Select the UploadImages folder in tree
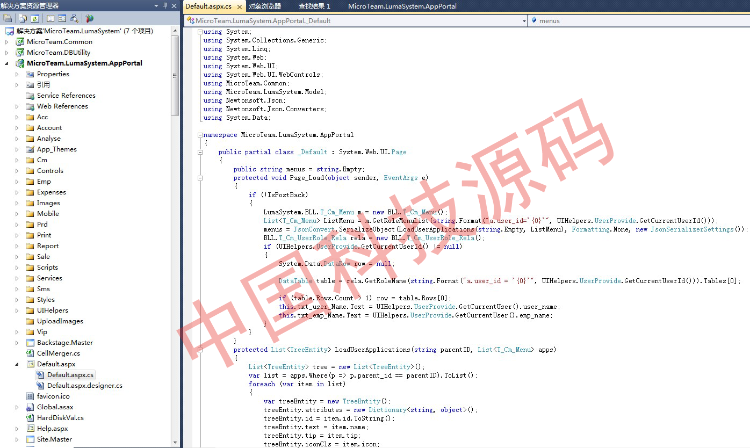This screenshot has width=750, height=448. (60, 321)
